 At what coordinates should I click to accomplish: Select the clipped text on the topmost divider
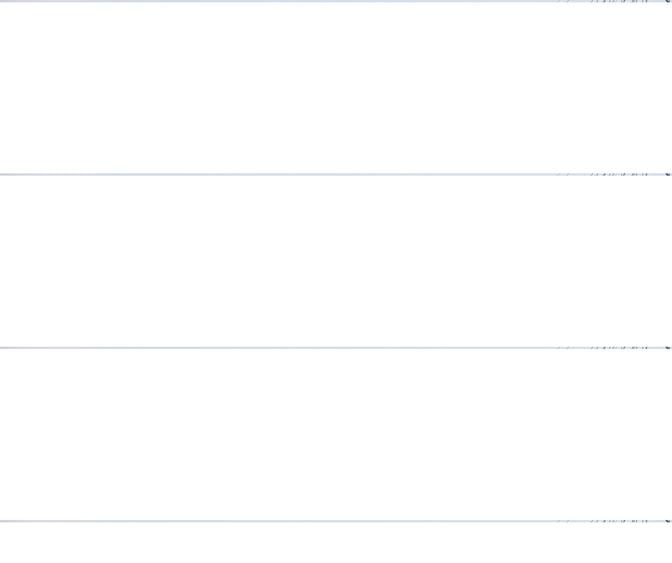point(619,1)
